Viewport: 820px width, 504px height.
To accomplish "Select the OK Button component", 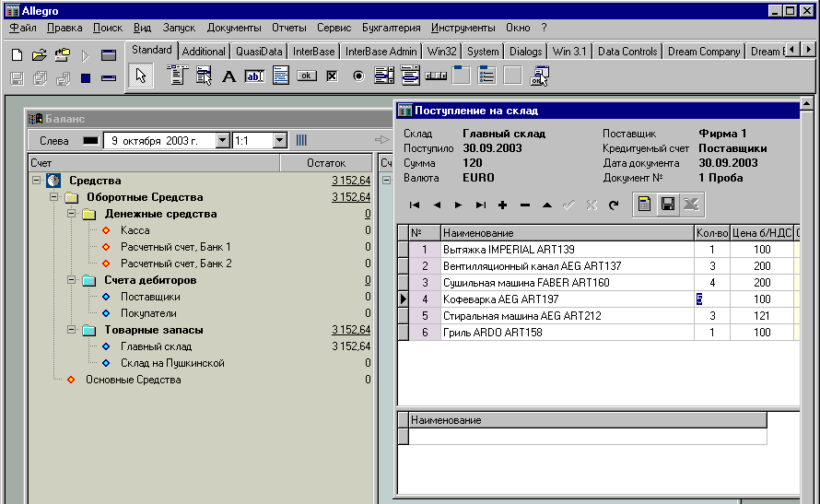I will [307, 76].
